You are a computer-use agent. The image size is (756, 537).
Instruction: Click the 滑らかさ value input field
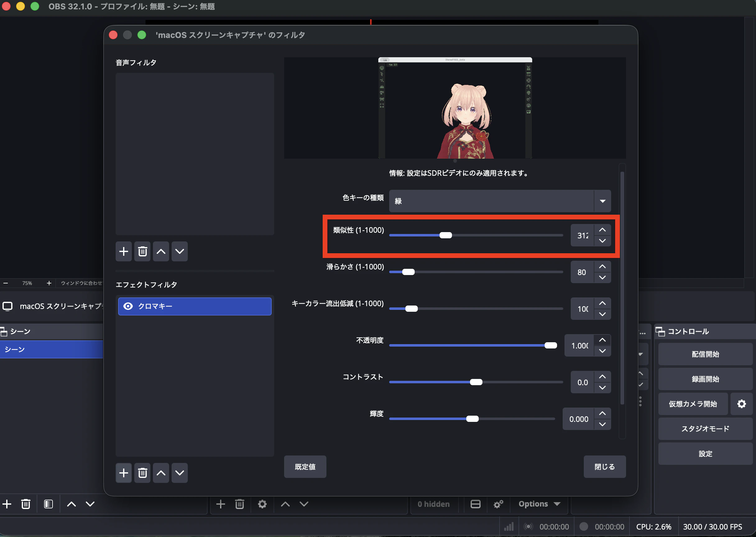tap(582, 272)
